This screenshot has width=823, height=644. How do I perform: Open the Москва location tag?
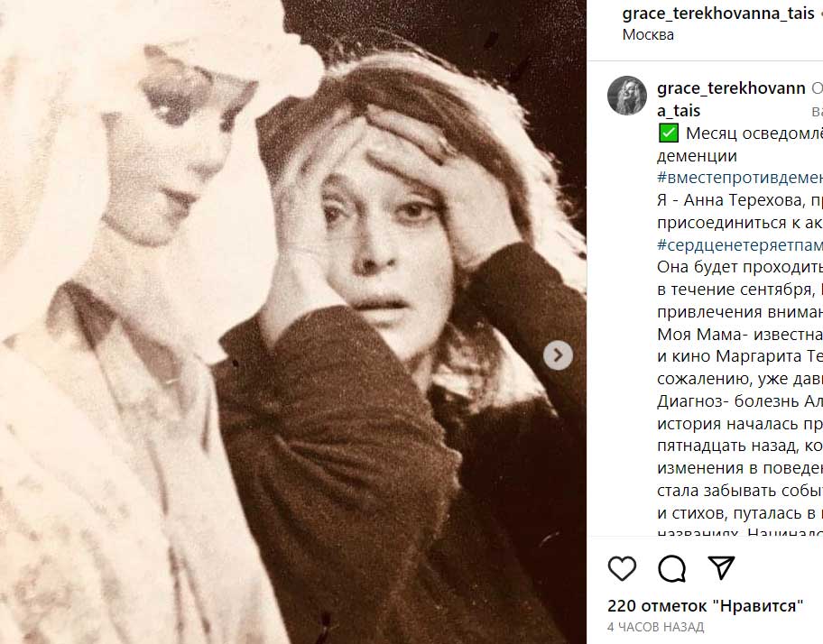coord(648,34)
